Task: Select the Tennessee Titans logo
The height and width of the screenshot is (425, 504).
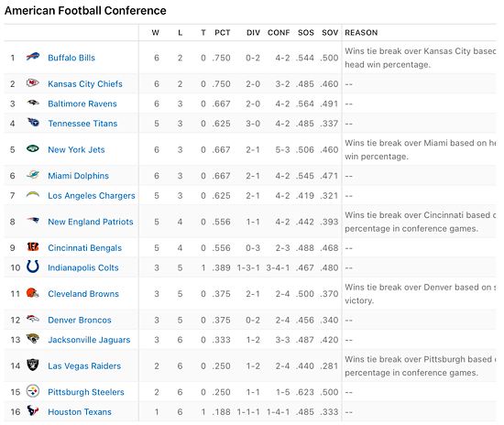Action: (x=33, y=123)
